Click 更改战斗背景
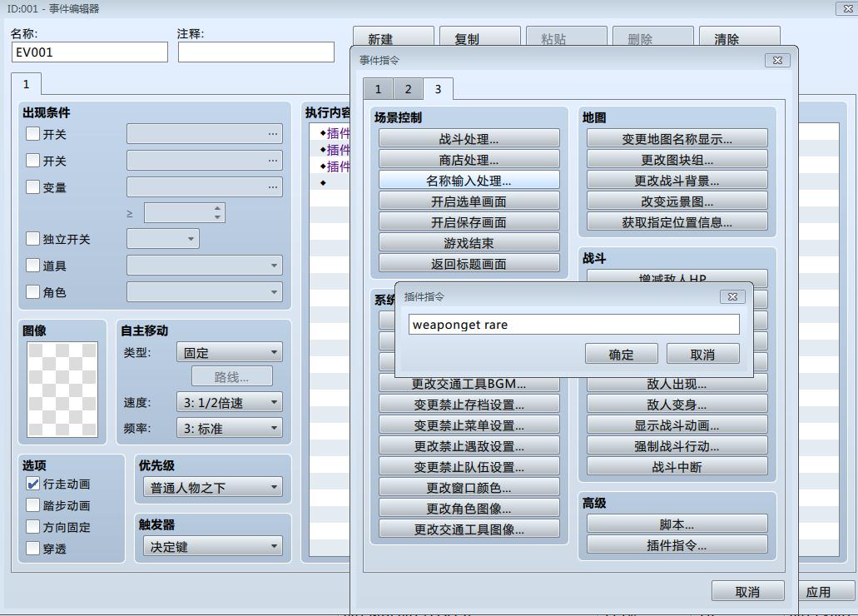The height and width of the screenshot is (616, 858). [x=677, y=181]
